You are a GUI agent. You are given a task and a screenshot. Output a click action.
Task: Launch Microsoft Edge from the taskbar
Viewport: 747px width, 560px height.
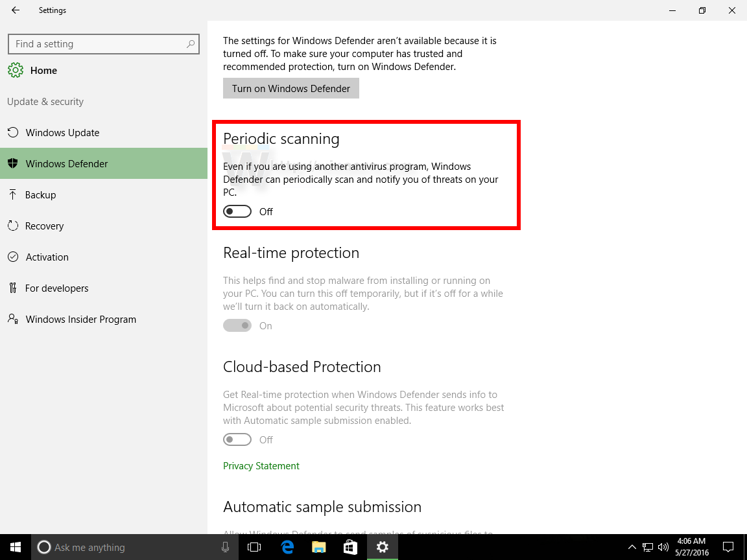[287, 547]
